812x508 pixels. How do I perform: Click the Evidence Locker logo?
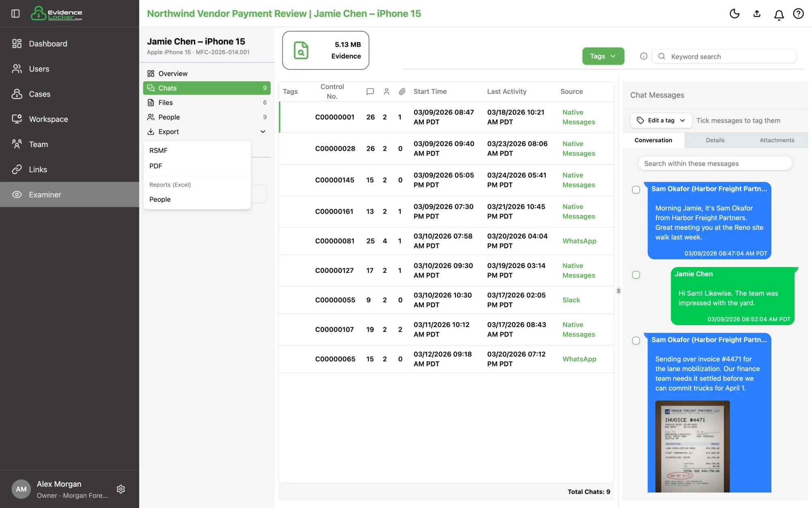click(56, 13)
